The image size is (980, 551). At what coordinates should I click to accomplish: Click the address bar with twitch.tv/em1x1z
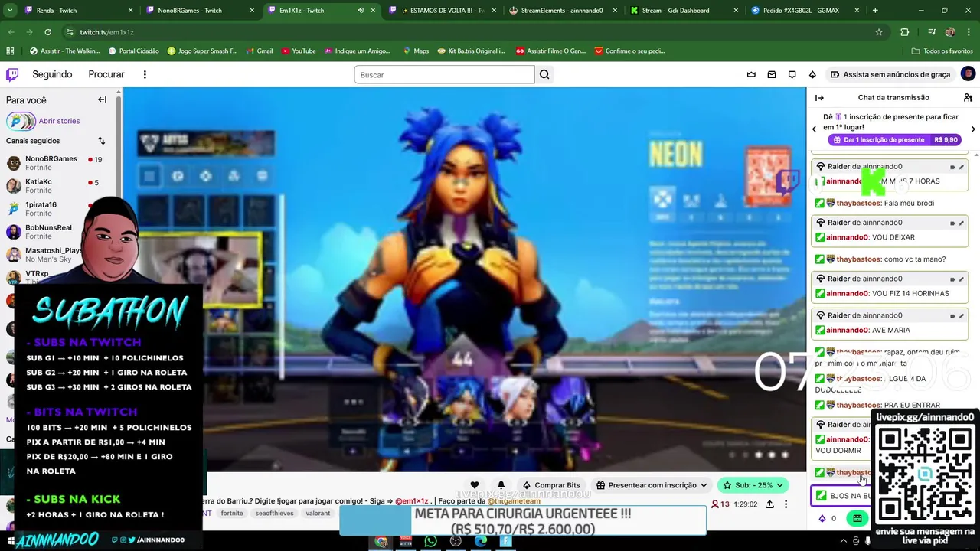pos(459,32)
